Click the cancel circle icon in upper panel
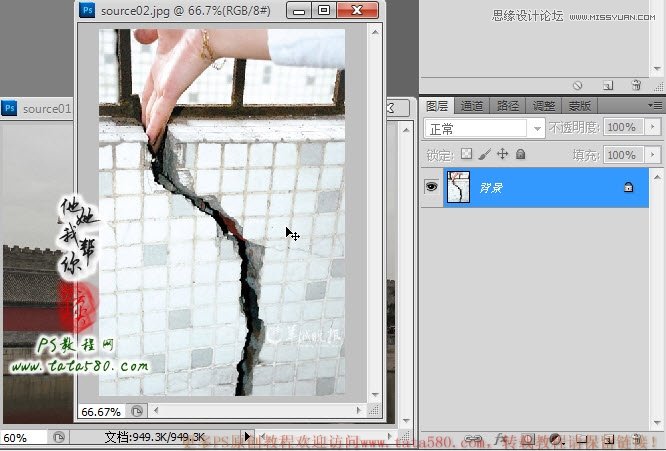This screenshot has width=666, height=451. (577, 86)
